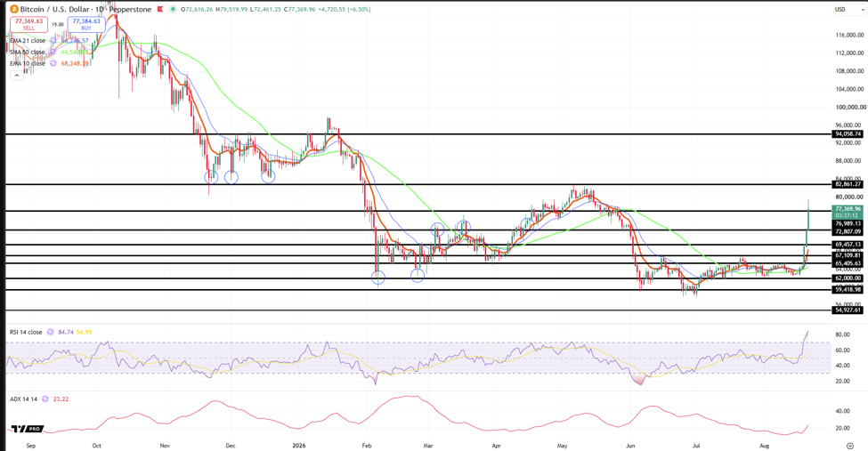Click the ADX value 23.22
Image resolution: width=868 pixels, height=451 pixels.
61,399
